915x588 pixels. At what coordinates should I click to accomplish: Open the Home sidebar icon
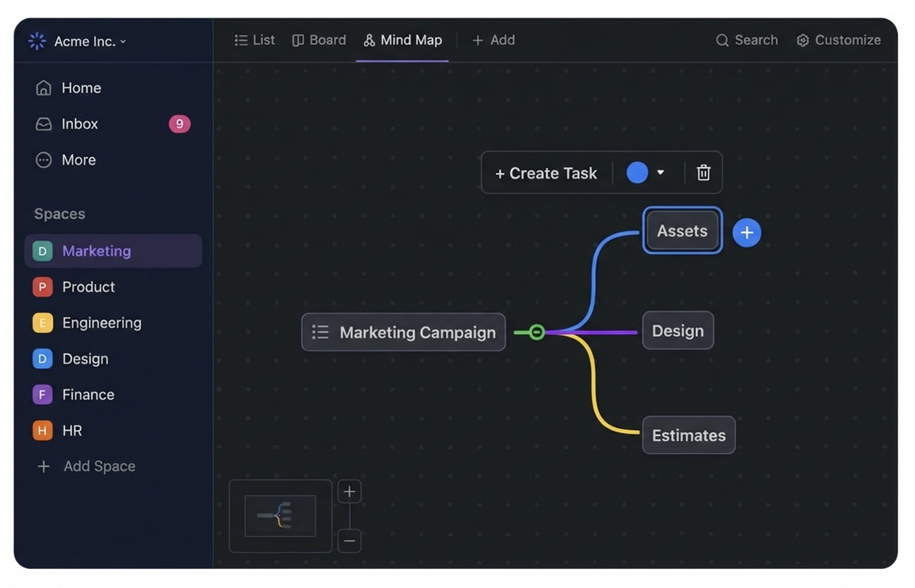coord(43,87)
